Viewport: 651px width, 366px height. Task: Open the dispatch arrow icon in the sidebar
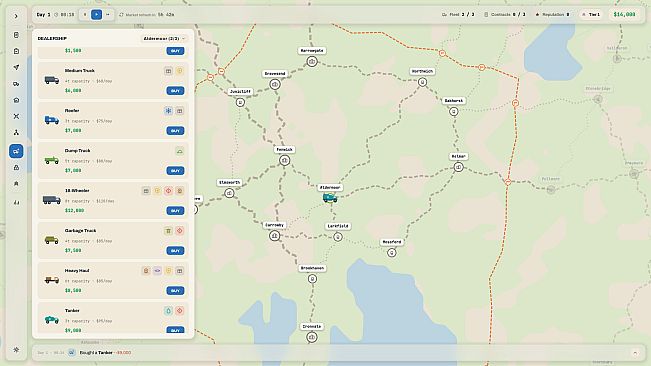point(16,67)
